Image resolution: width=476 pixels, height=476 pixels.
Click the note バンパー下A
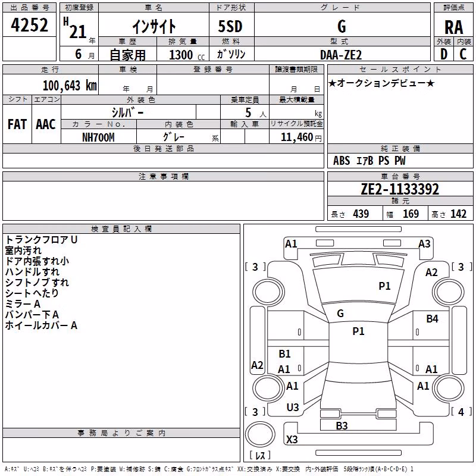coord(32,315)
